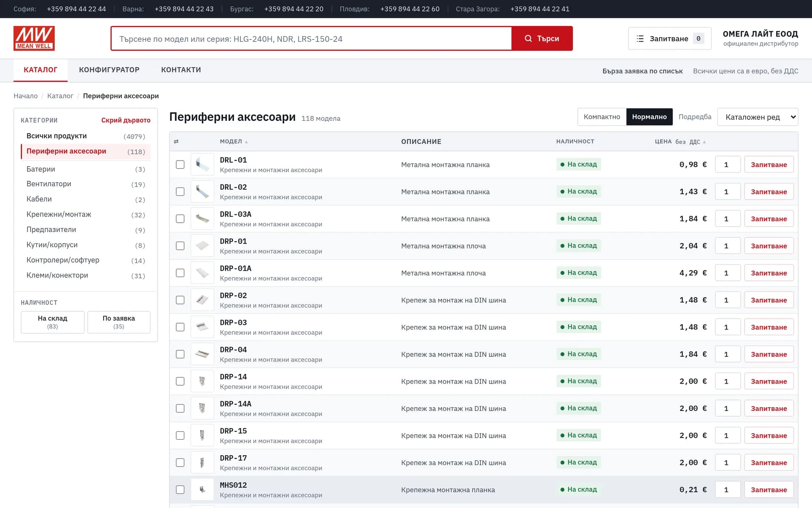This screenshot has width=812, height=508.
Task: Select the Вентилатори category
Action: (86, 184)
